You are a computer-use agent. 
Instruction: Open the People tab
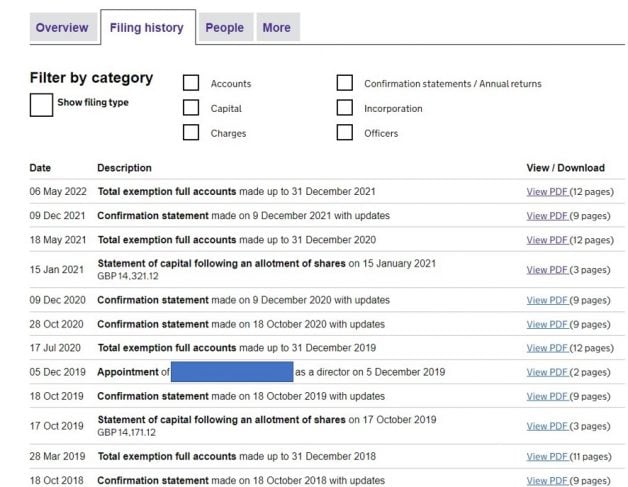[224, 28]
